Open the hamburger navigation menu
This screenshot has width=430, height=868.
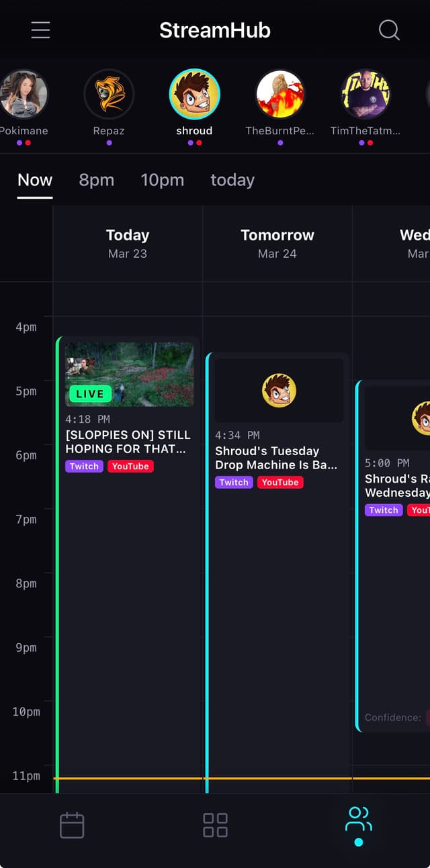[40, 30]
